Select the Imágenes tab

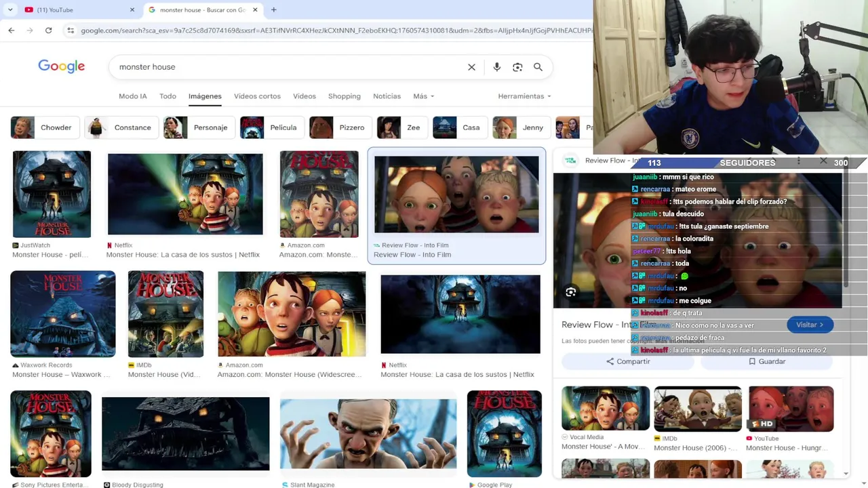205,96
